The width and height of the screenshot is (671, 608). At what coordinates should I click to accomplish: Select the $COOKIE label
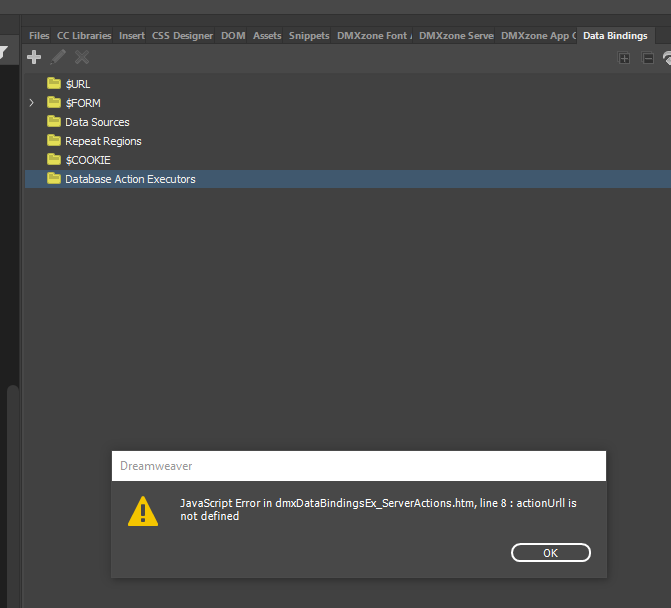(x=88, y=160)
